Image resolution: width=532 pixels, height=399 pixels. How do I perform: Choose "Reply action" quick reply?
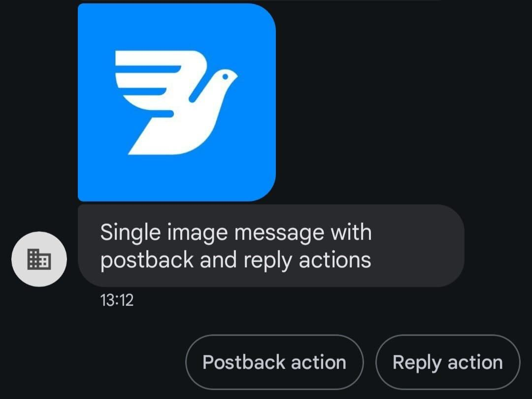[x=447, y=362]
